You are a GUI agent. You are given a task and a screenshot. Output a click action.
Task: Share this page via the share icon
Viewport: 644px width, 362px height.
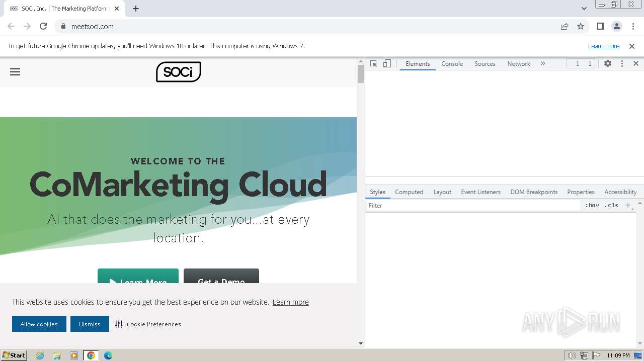565,26
